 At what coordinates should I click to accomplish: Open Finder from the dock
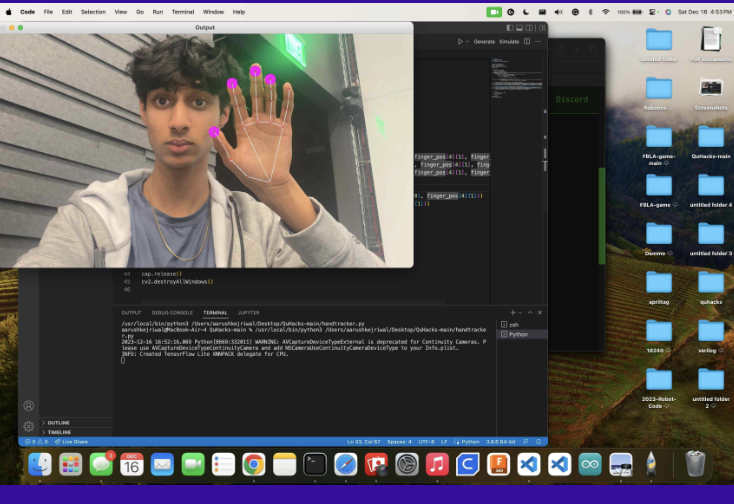[40, 465]
